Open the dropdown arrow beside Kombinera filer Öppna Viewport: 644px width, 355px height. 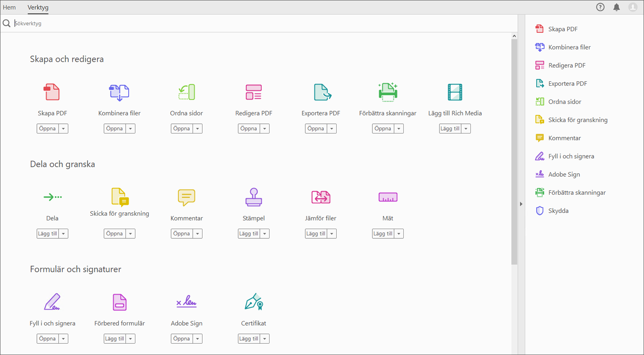[130, 129]
